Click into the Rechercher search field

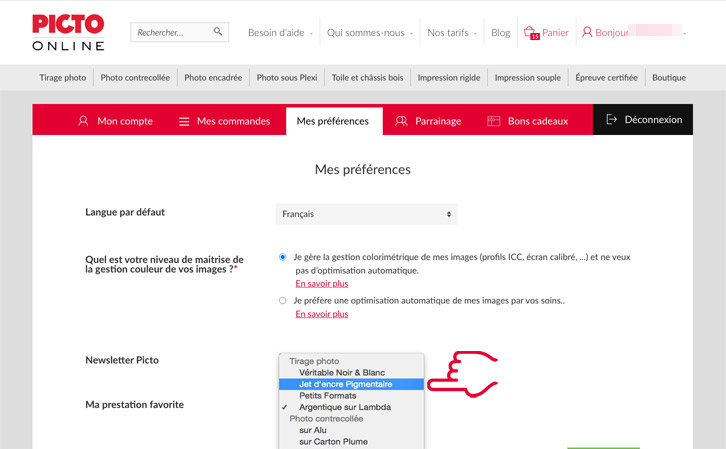coord(168,33)
